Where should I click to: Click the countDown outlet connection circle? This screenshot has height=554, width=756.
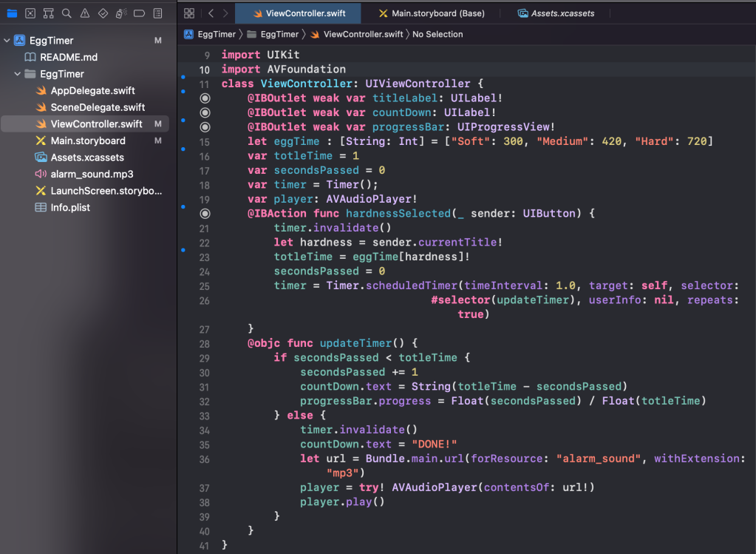pos(205,112)
